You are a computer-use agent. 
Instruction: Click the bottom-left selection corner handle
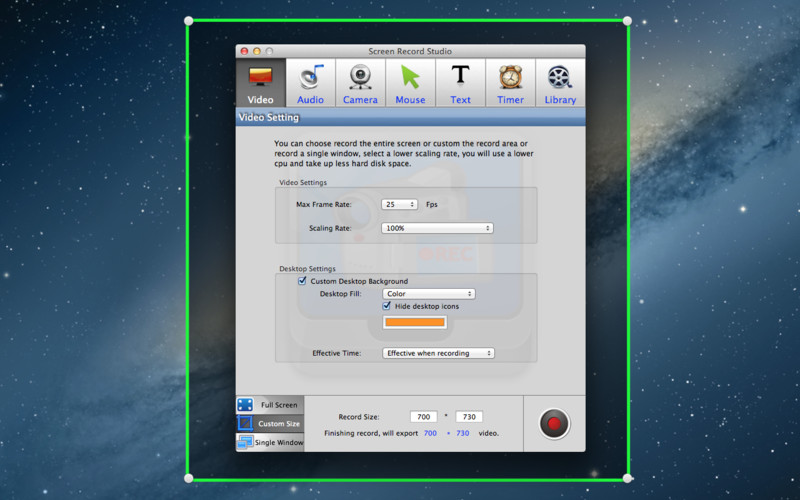point(188,478)
